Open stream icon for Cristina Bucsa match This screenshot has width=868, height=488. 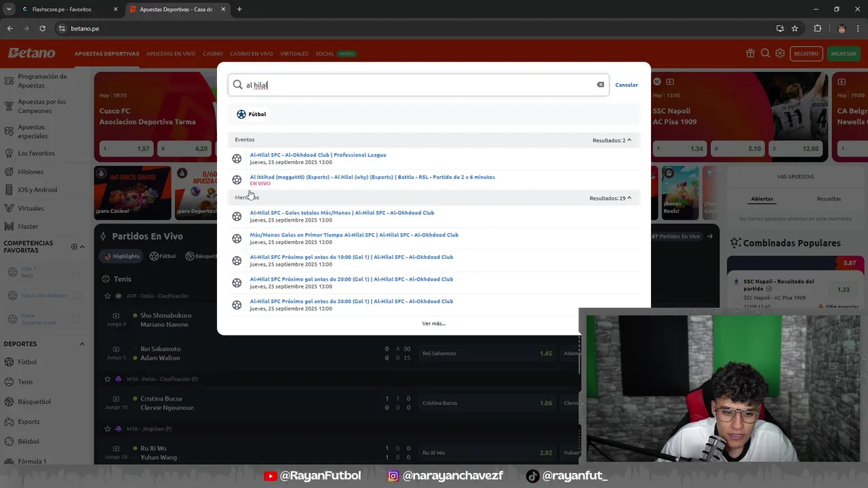(116, 399)
